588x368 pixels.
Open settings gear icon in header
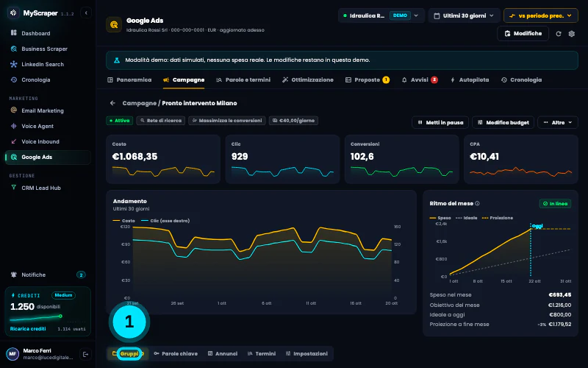coord(572,34)
